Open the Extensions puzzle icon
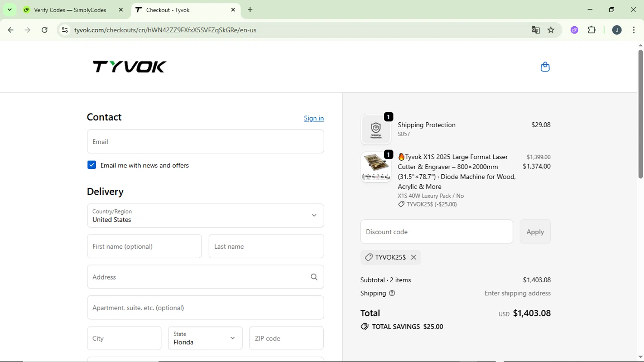 [x=592, y=30]
